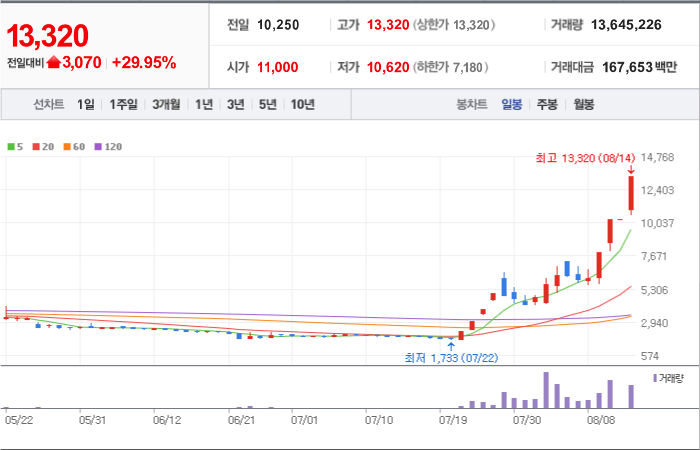View the 10년 line chart
Image resolution: width=700 pixels, height=450 pixels.
(303, 105)
